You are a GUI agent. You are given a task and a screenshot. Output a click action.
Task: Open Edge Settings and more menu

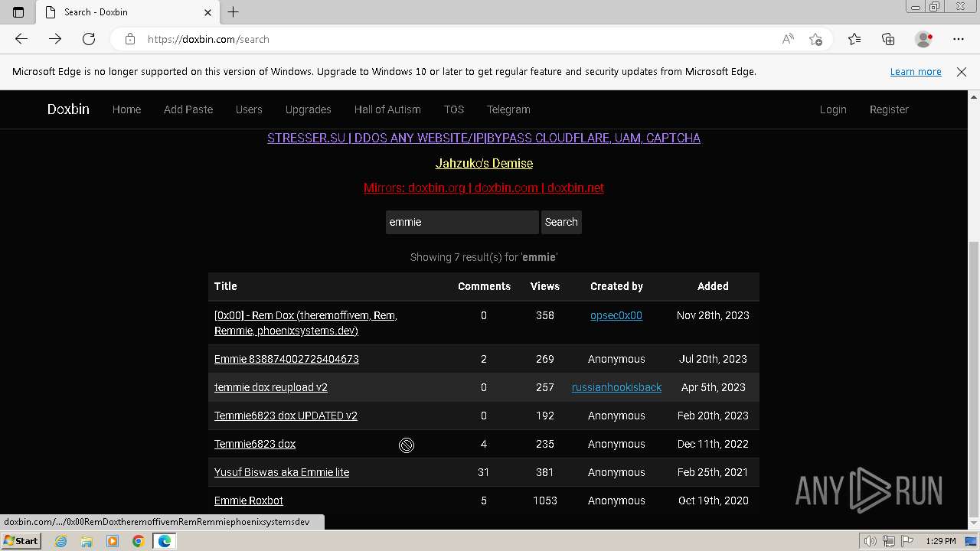(x=959, y=39)
